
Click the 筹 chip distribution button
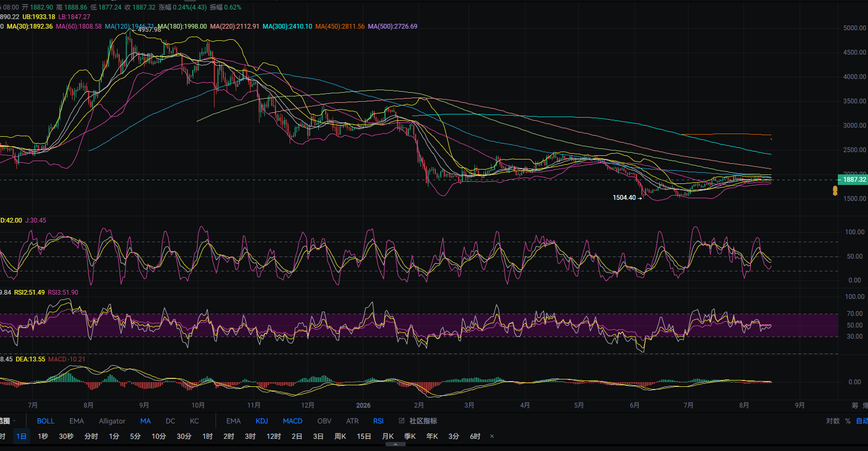click(x=855, y=405)
